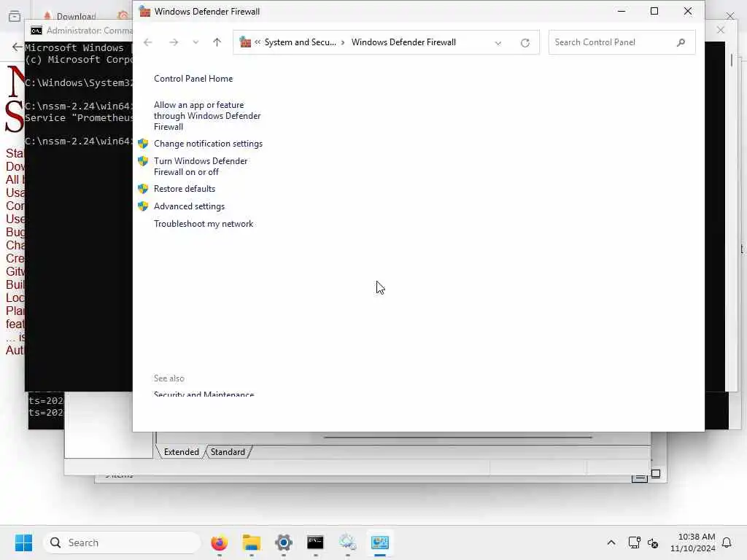Click shield icon beside Restore defaults
Screen dimensions: 747x560
(143, 189)
